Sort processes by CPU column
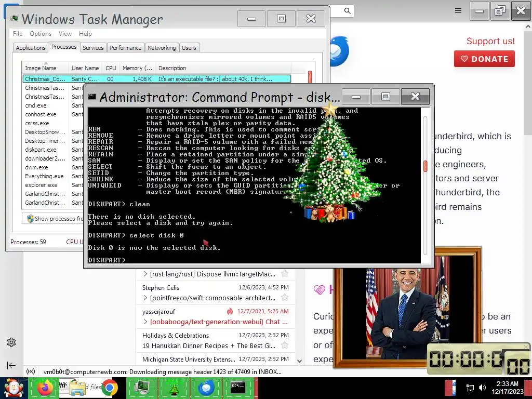 (x=111, y=68)
